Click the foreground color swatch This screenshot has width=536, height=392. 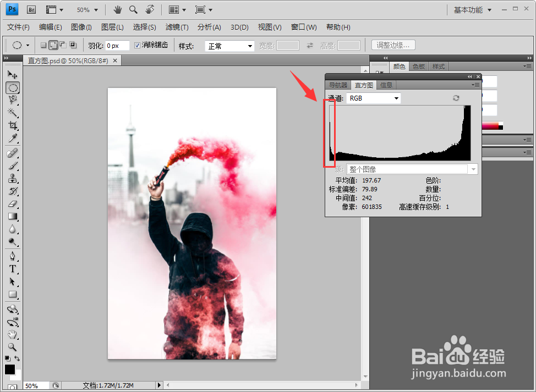9,369
